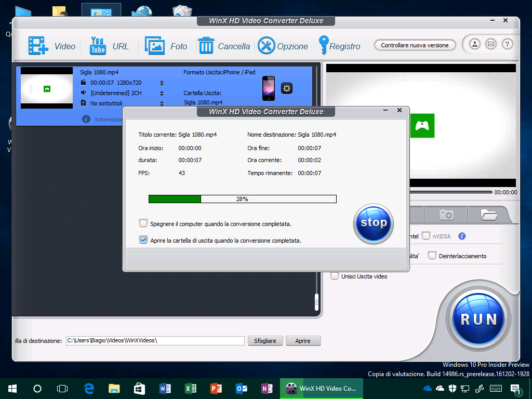532x399 pixels.
Task: Click the preview playback seek bar
Action: [x=451, y=192]
